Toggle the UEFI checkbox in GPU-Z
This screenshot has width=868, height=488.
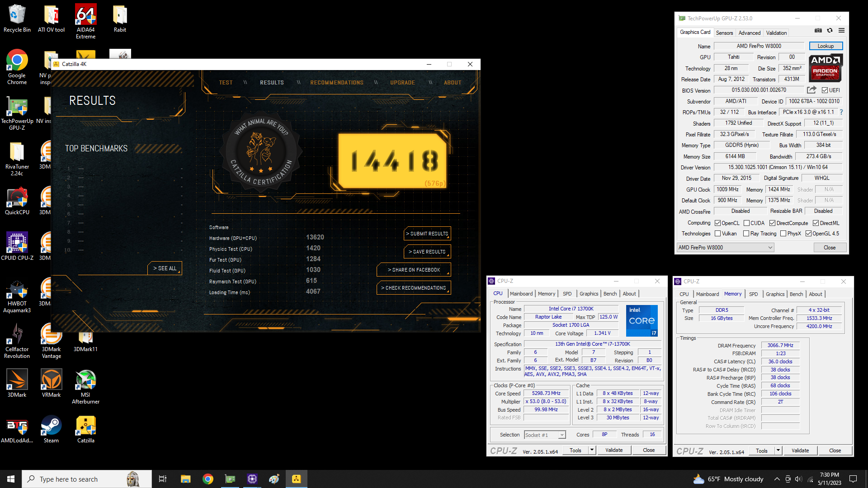825,90
